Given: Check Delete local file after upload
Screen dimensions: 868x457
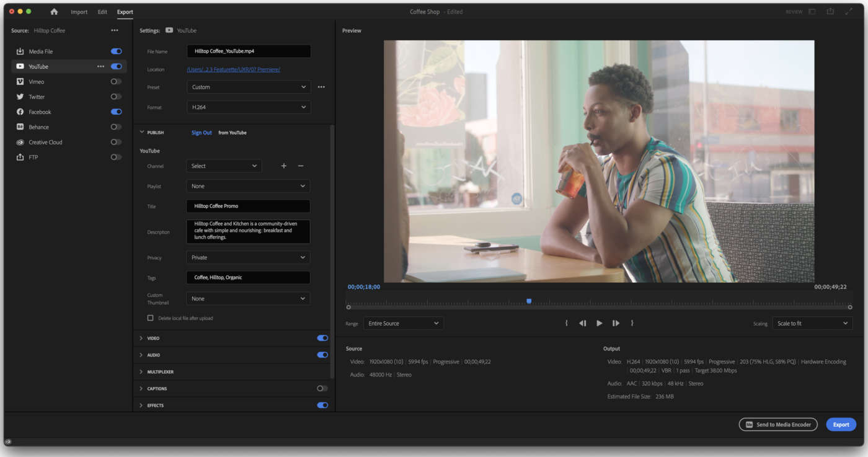Looking at the screenshot, I should coord(150,318).
